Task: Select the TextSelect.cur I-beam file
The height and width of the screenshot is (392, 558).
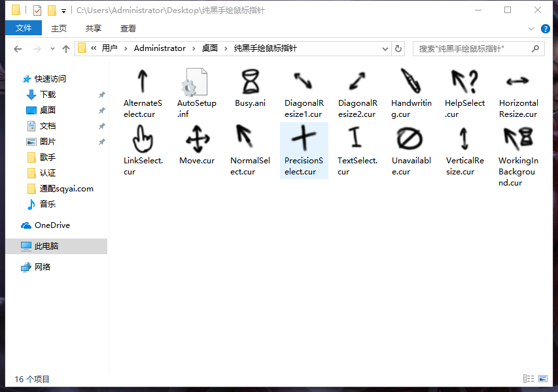Action: coord(357,151)
